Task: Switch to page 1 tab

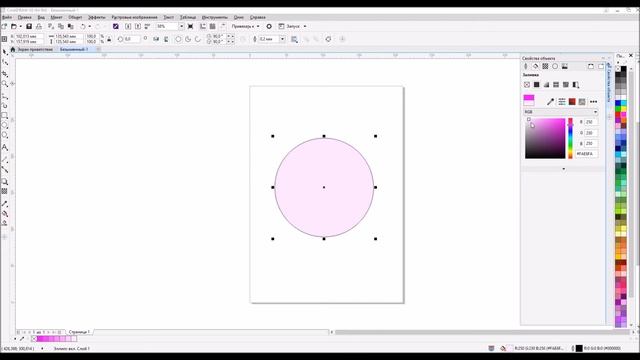Action: pos(79,332)
